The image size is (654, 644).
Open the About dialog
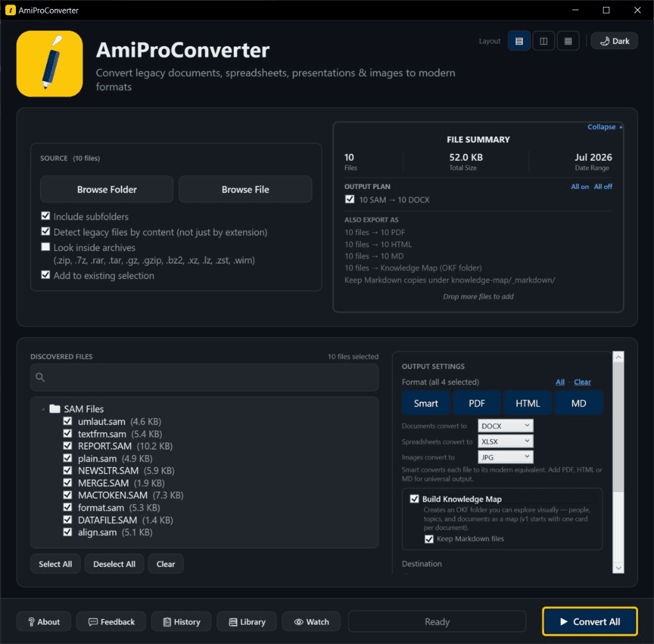coord(44,622)
